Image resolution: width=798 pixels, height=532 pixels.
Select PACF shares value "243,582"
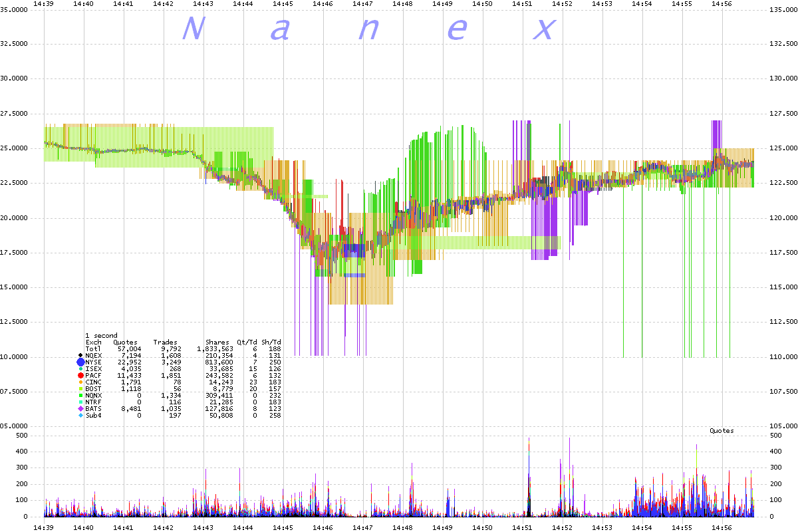219,375
